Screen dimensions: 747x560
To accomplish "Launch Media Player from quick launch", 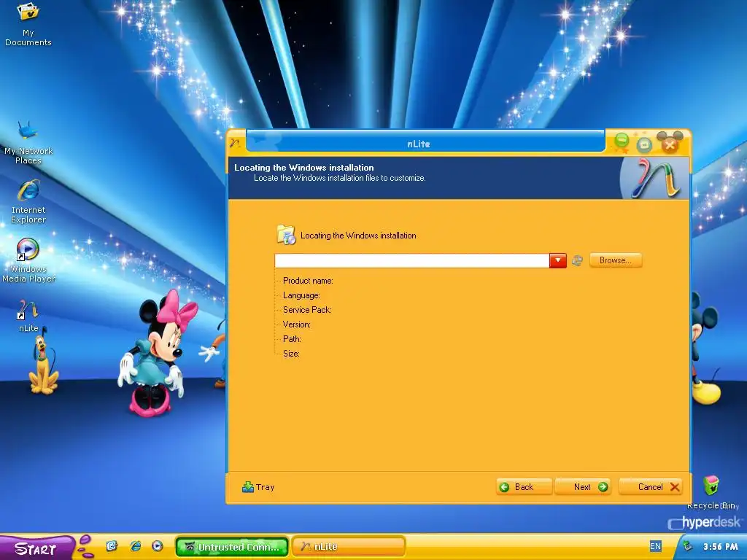I will point(158,545).
